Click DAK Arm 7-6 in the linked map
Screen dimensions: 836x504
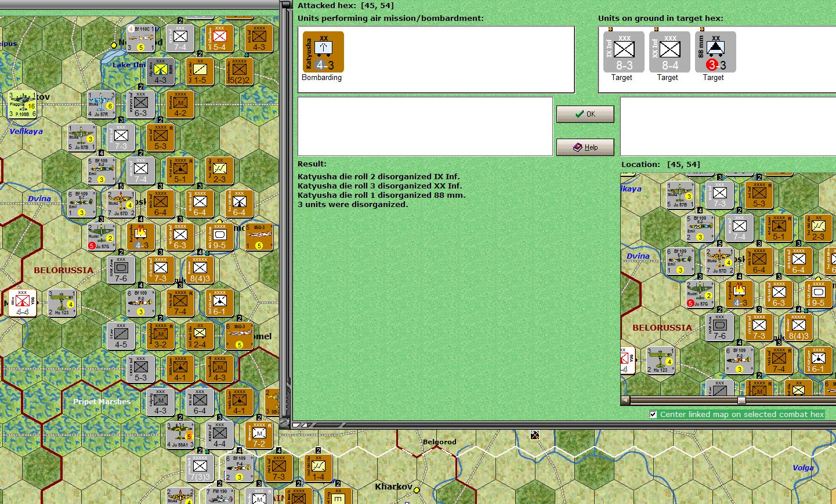(x=719, y=327)
